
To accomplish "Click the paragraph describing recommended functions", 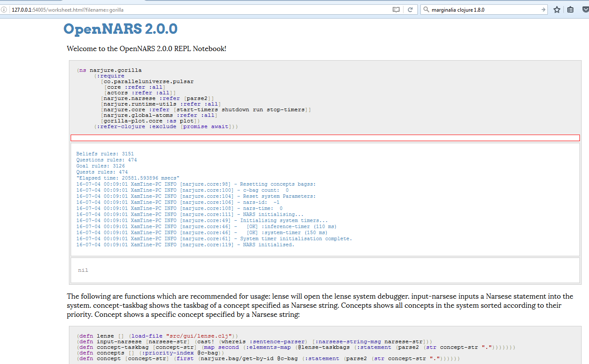I will click(320, 305).
